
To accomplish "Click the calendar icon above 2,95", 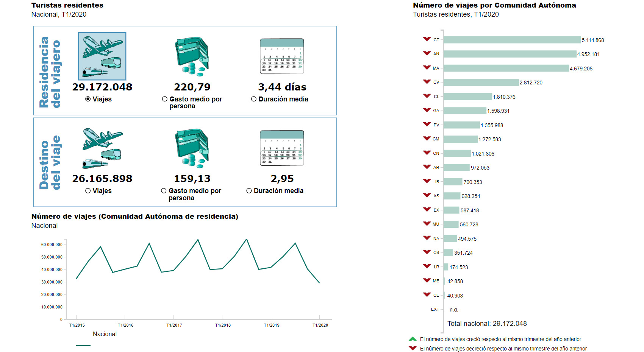I will 282,148.
